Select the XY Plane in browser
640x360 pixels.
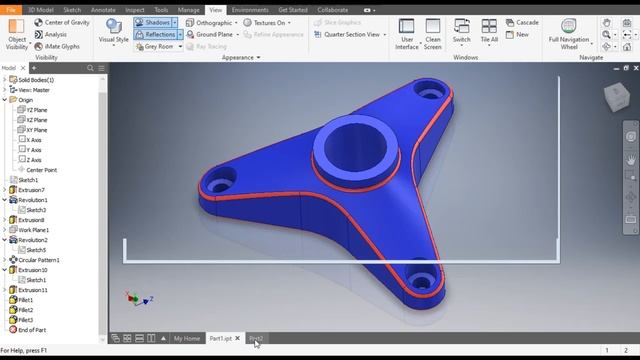32,130
